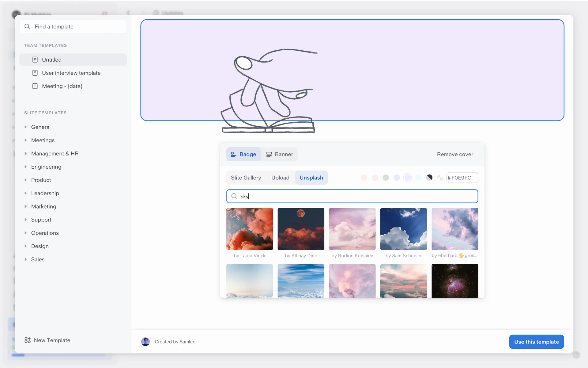Open the Upload tab
Screen dimensions: 588x368
point(280,178)
